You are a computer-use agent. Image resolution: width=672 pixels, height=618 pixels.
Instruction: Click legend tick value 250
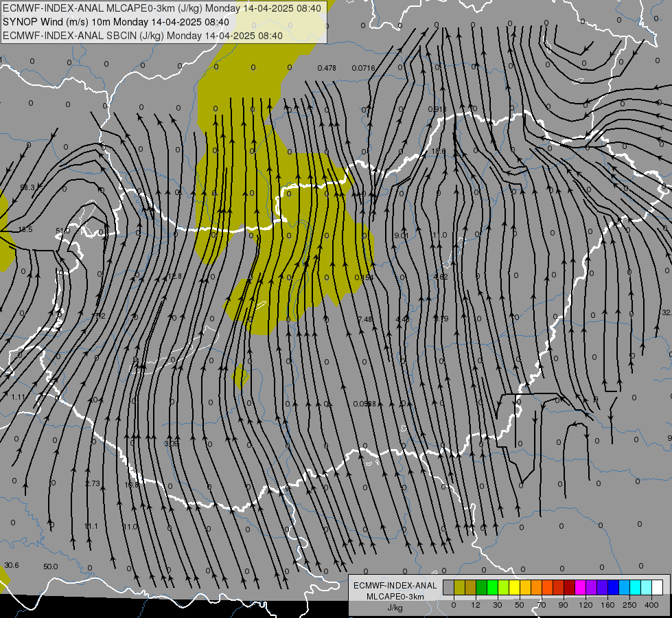tap(629, 605)
